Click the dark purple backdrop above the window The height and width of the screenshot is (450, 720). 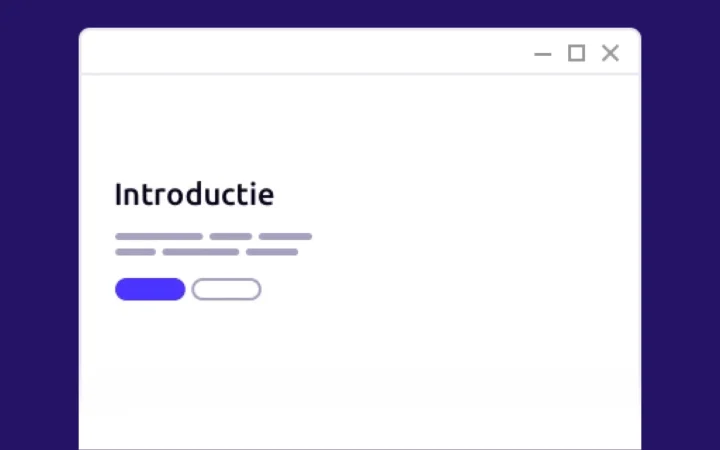tap(360, 13)
